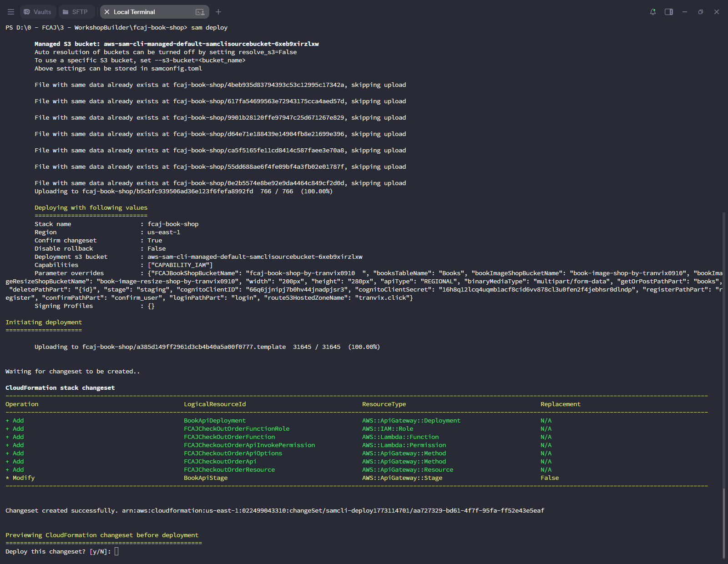Click 'FCAJCheckoutOrderApiOptions' resource id
The image size is (728, 564).
233,453
